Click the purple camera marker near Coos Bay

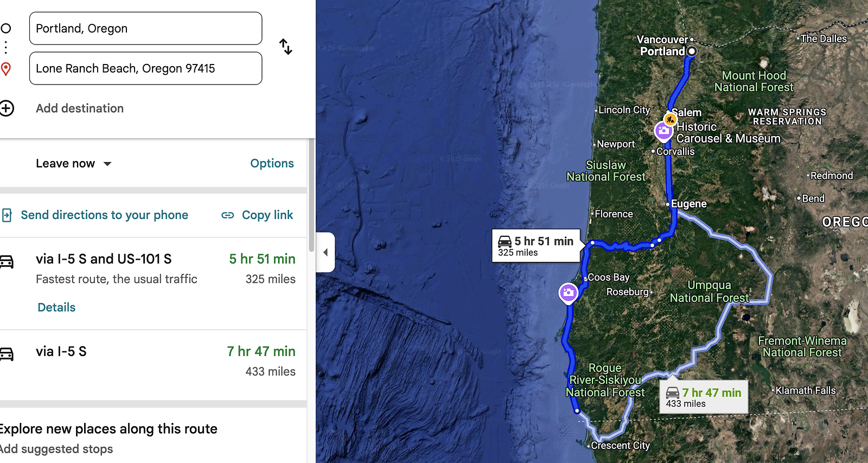coord(568,293)
